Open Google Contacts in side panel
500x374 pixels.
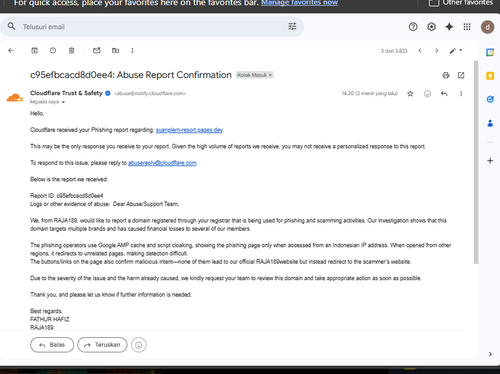coord(490,123)
